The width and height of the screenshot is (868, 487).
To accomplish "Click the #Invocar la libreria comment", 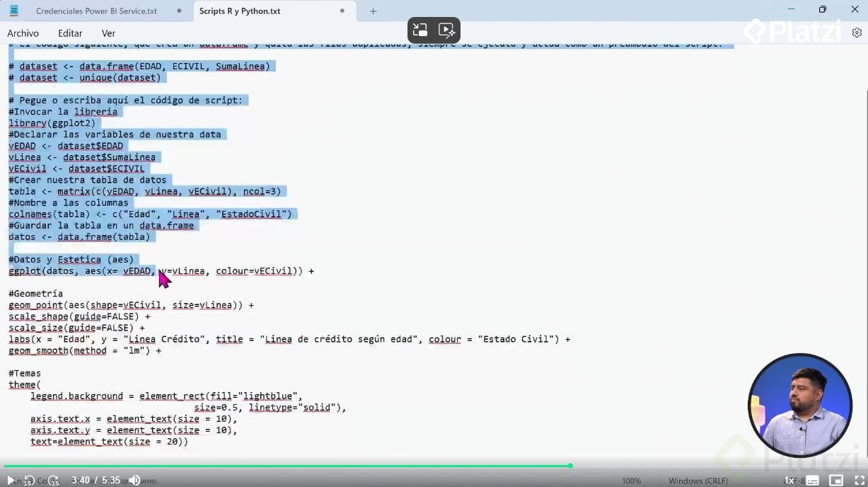I will click(63, 112).
